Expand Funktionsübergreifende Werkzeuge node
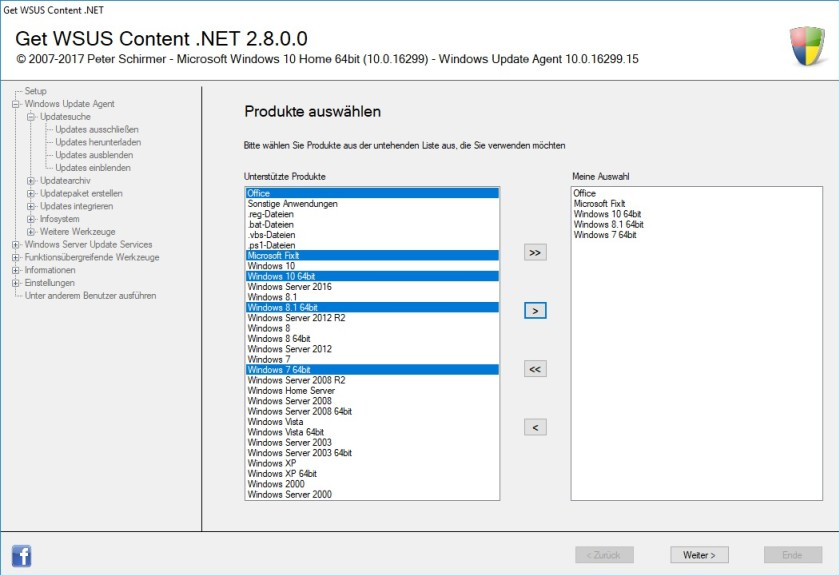 16,257
